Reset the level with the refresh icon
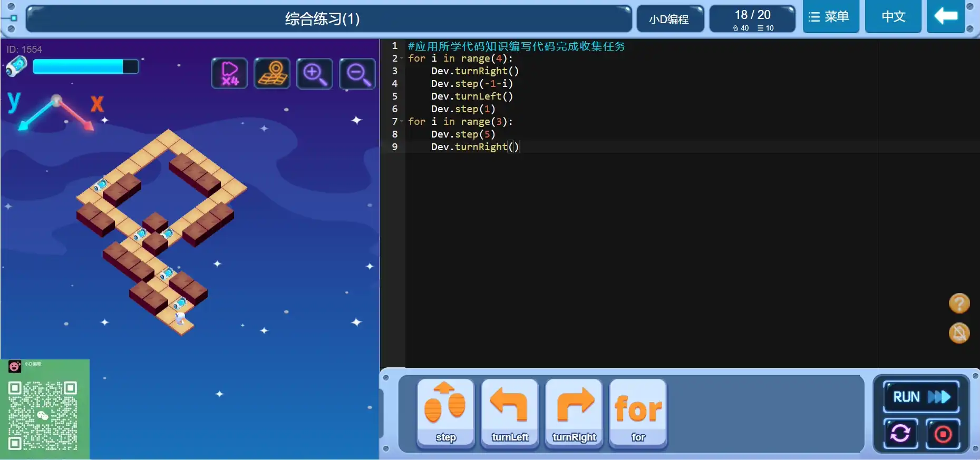Image resolution: width=980 pixels, height=460 pixels. point(900,434)
